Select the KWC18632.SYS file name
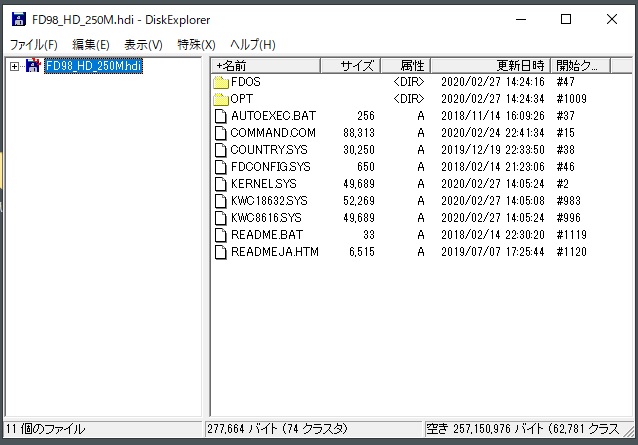 (x=269, y=201)
